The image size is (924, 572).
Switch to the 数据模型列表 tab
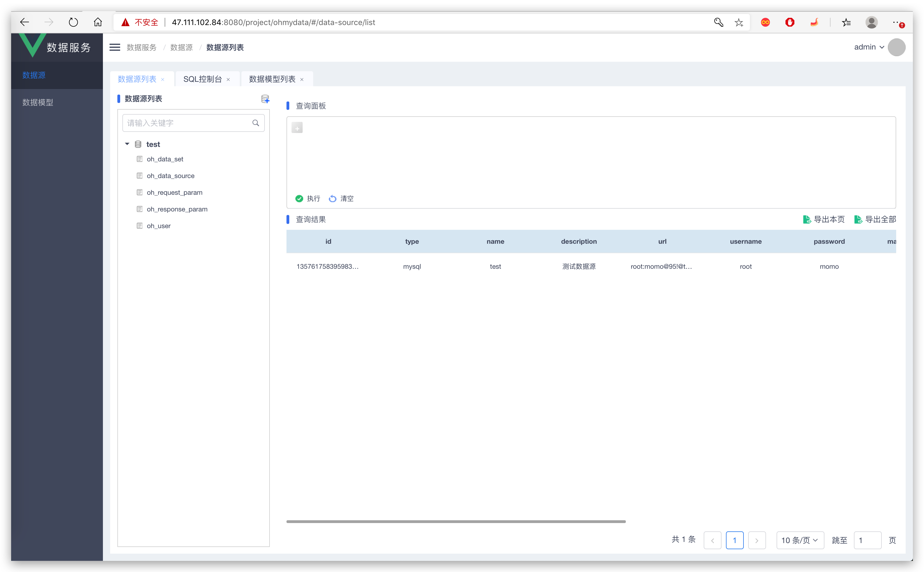pos(272,79)
